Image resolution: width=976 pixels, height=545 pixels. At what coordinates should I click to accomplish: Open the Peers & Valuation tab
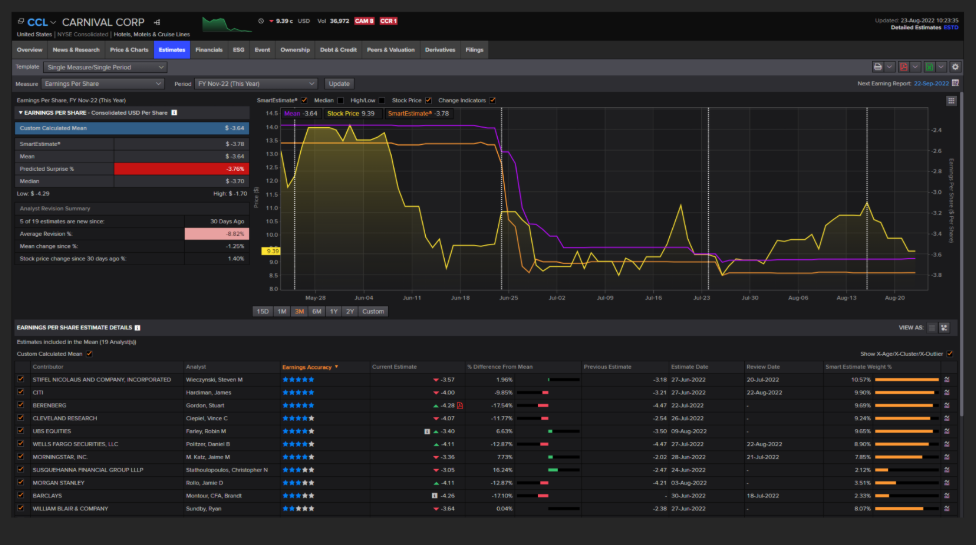(x=390, y=49)
